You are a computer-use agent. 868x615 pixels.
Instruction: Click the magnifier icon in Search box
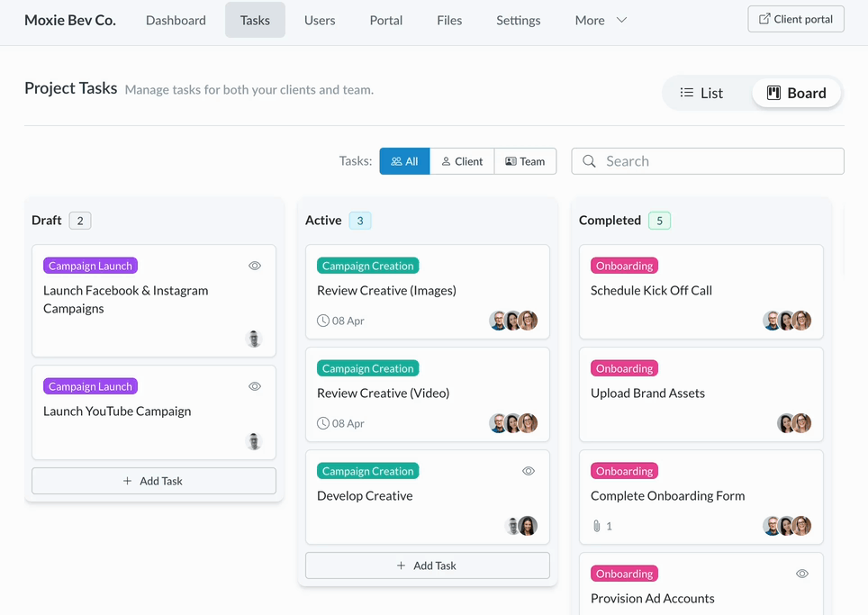coord(589,161)
